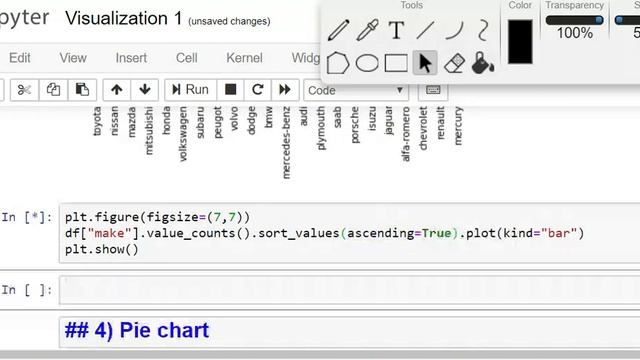This screenshot has height=360, width=640.
Task: Select the arc curve tool
Action: tap(454, 30)
